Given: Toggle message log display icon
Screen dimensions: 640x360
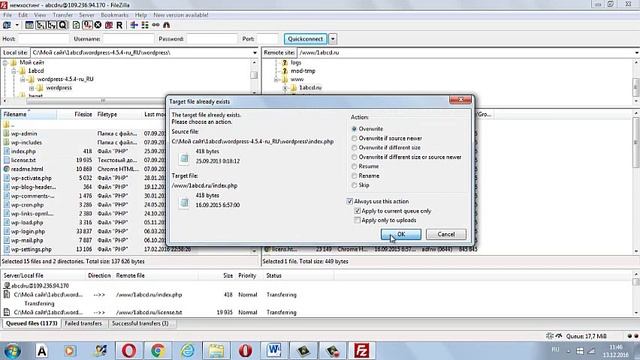Looking at the screenshot, I should tap(29, 25).
